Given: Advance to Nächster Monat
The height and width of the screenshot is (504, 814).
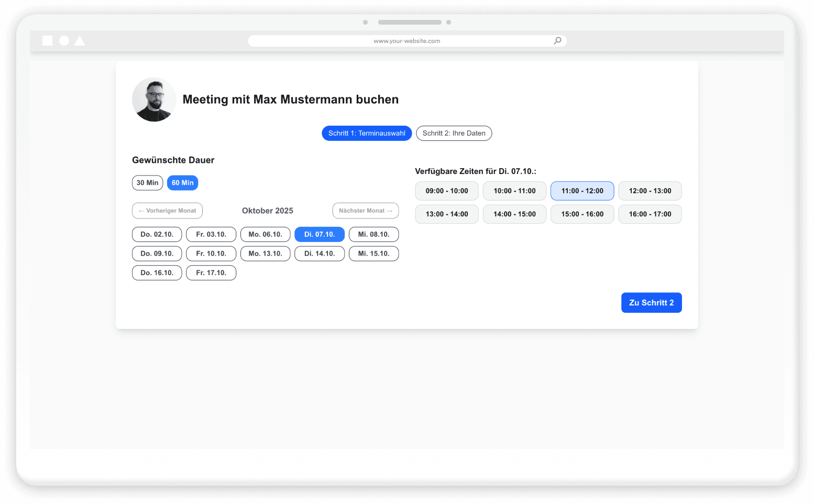Looking at the screenshot, I should (x=365, y=211).
